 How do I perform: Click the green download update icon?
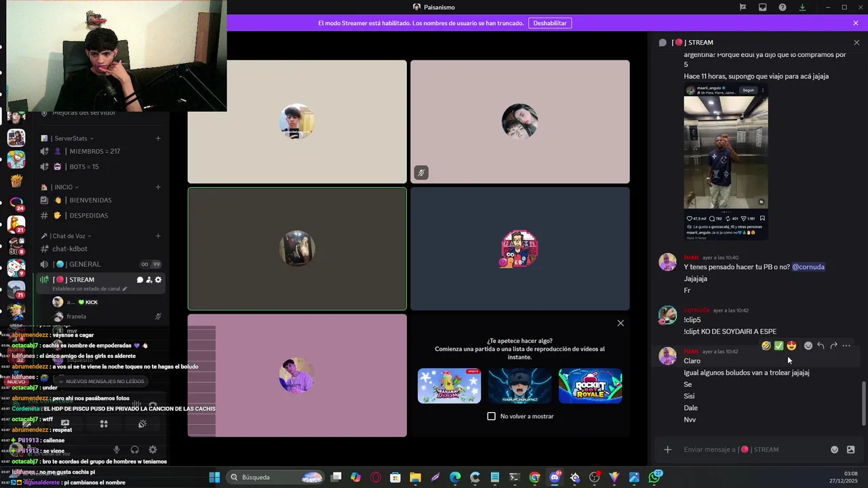pyautogui.click(x=802, y=7)
